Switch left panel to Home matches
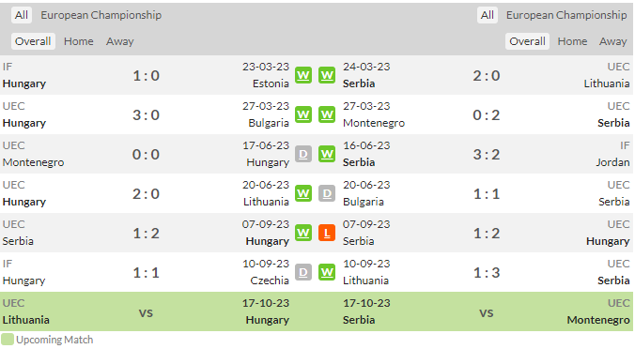 point(79,41)
